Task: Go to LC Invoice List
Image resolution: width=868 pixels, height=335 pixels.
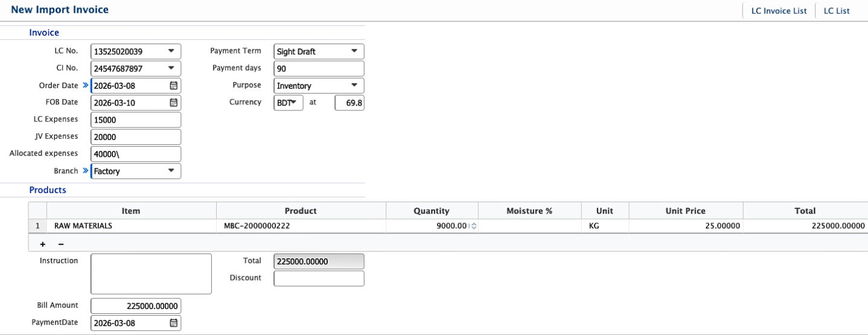Action: 779,11
